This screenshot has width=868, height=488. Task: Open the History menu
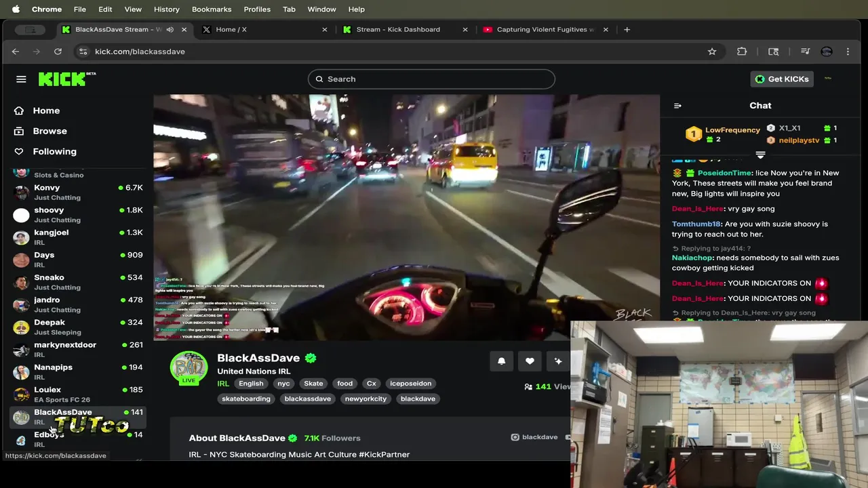pos(166,9)
